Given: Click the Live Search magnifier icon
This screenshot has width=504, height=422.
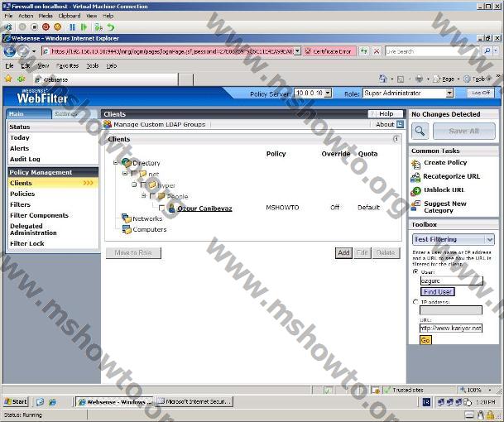Looking at the screenshot, I should click(x=487, y=51).
